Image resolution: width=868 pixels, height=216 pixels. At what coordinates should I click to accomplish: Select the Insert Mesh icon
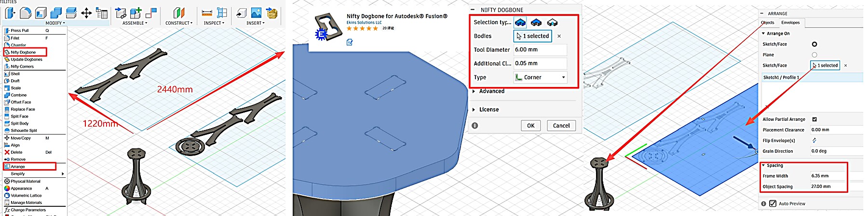[x=272, y=13]
